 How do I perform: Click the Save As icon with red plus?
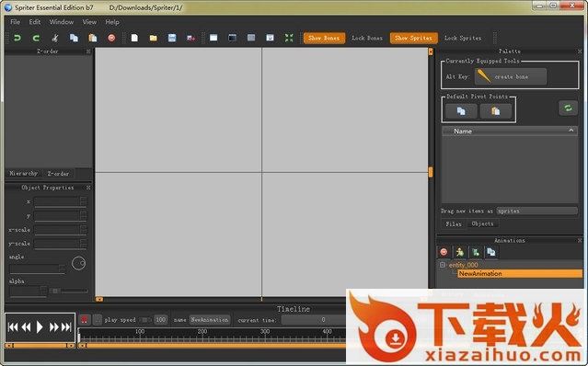pyautogui.click(x=190, y=38)
